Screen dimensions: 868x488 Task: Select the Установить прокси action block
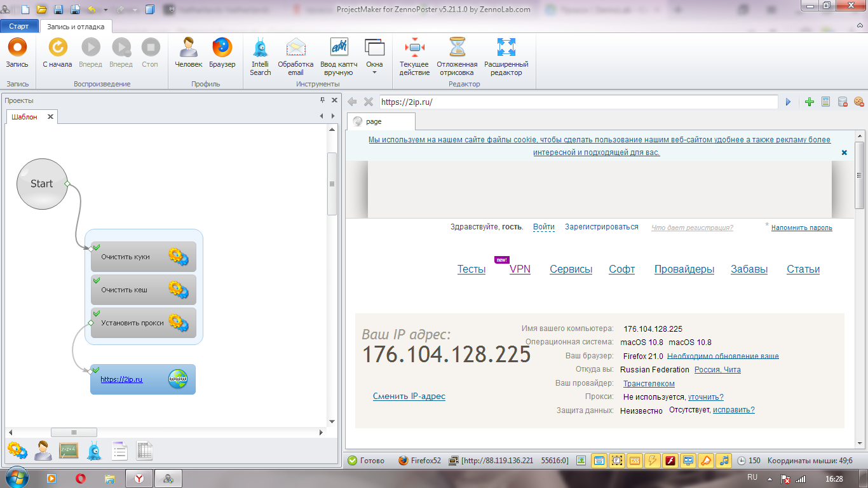tap(144, 323)
